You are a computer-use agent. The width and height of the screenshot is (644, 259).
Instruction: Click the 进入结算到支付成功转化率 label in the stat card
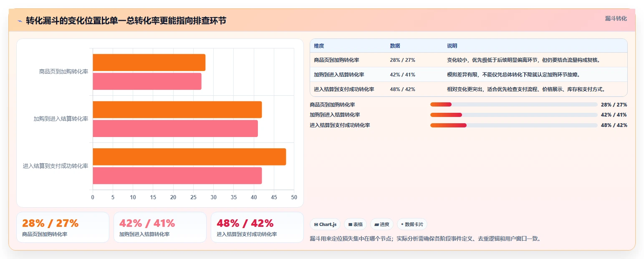pyautogui.click(x=247, y=234)
